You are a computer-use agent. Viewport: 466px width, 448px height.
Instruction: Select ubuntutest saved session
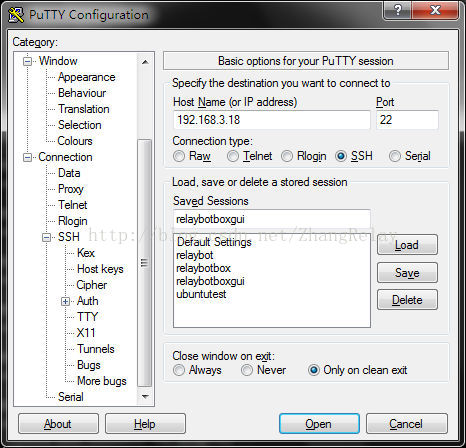201,294
